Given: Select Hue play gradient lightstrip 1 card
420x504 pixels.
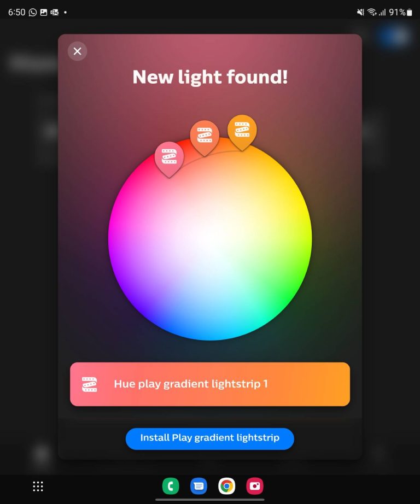Looking at the screenshot, I should (210, 384).
